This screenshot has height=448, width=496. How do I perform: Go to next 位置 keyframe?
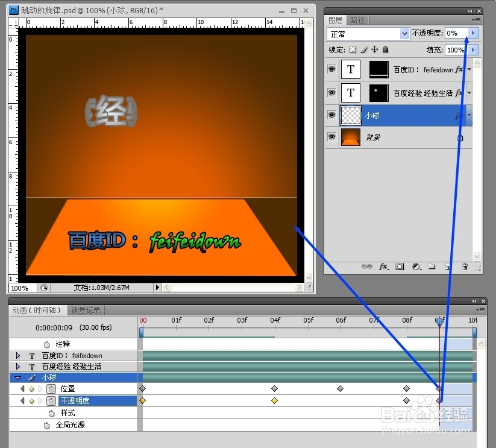[40, 388]
